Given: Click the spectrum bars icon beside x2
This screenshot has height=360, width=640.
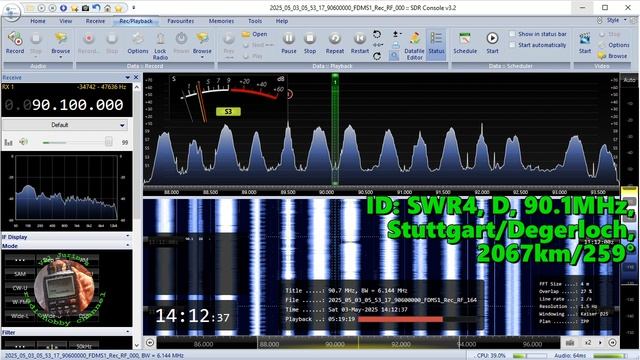Looking at the screenshot, I should click(570, 342).
